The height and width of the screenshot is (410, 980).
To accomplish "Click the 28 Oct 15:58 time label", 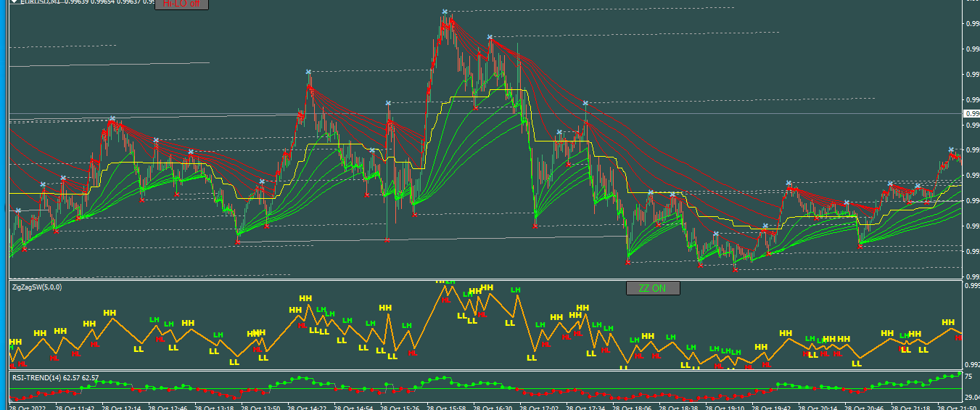I will click(x=447, y=407).
